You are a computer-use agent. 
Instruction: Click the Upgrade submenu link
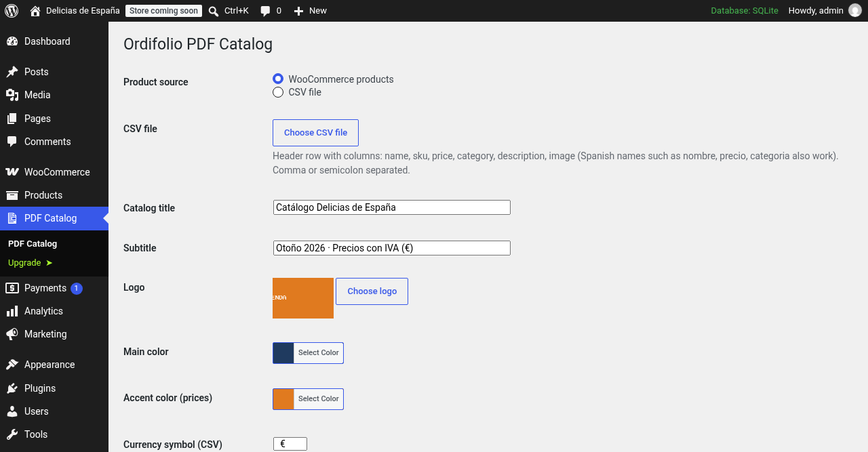coord(30,263)
